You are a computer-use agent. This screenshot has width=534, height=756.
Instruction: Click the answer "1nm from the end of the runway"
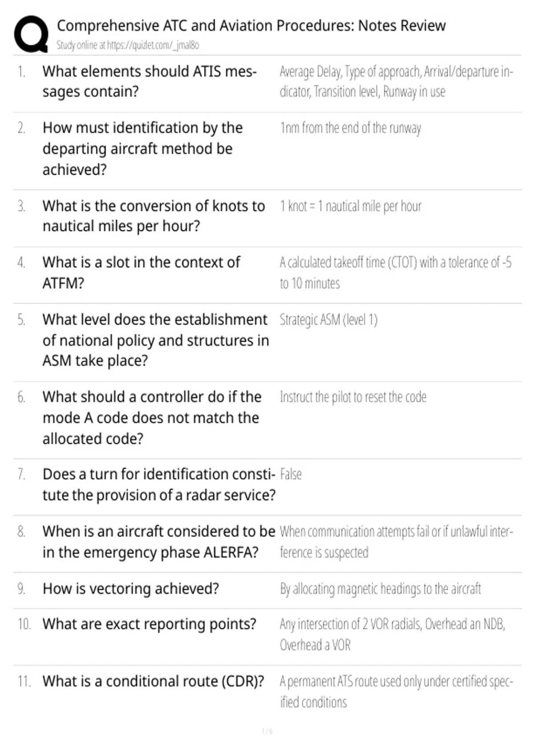coord(350,128)
